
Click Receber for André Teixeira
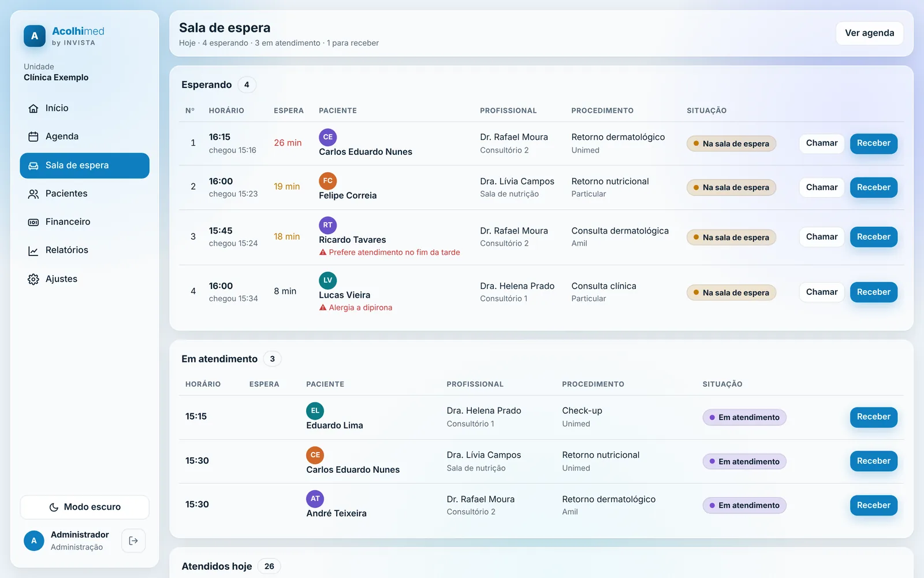point(874,505)
